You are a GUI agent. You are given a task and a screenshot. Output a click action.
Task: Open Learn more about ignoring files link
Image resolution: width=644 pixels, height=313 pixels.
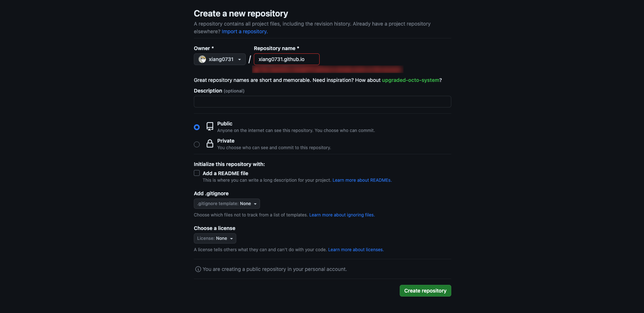tap(342, 215)
